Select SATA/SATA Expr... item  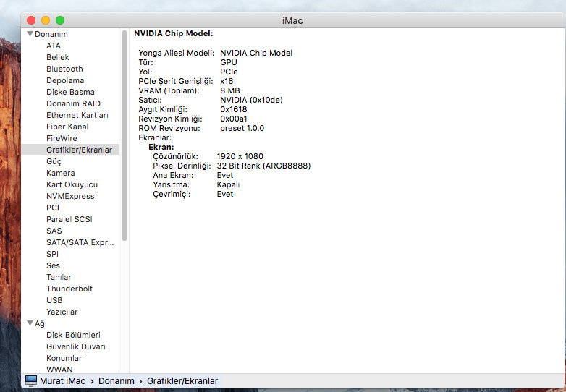(x=80, y=242)
